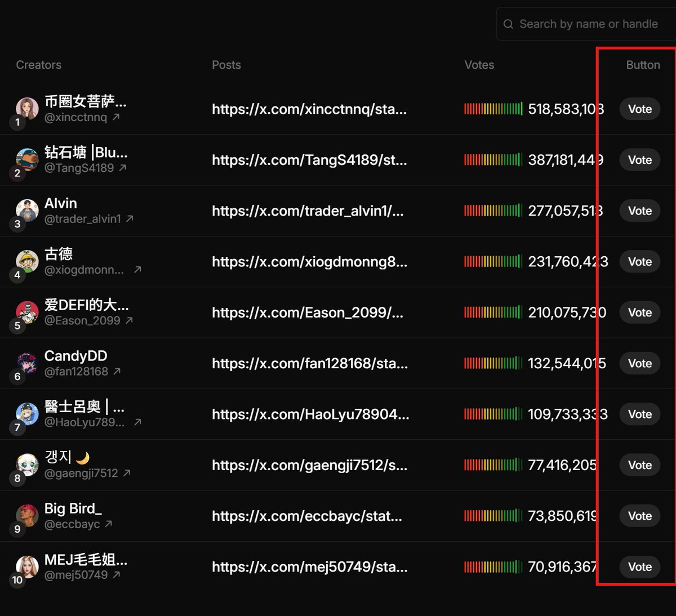Open the x.com/trader_alvin1 post link
This screenshot has height=616, width=676.
[x=308, y=211]
